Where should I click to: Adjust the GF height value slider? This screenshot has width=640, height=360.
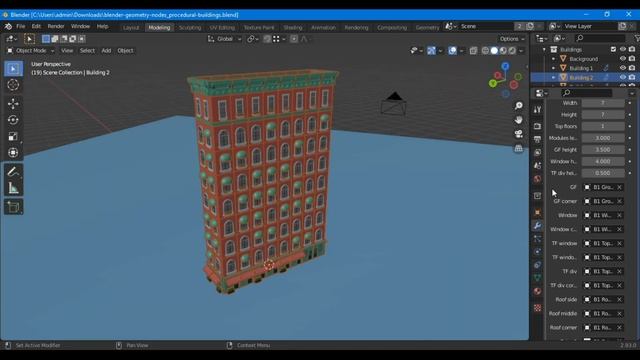[x=602, y=150]
